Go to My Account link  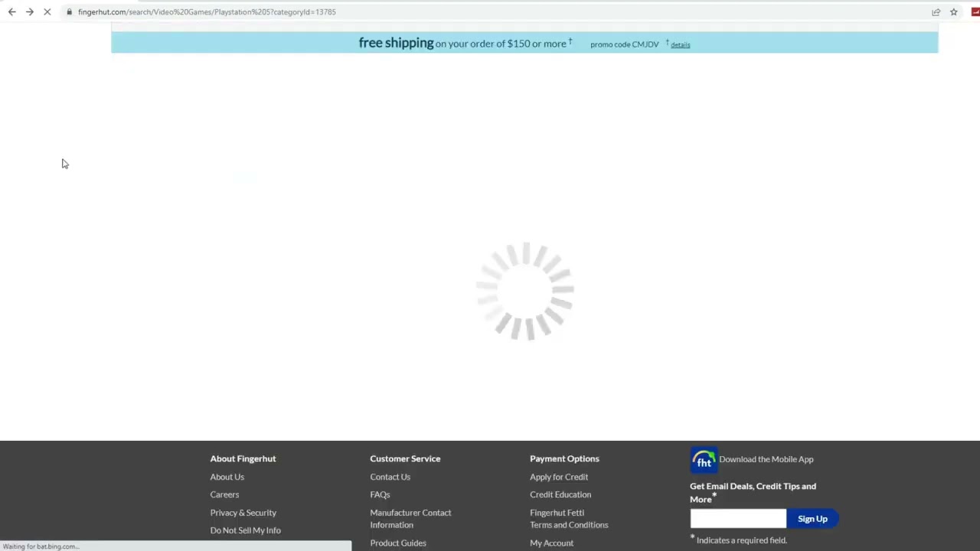[x=551, y=543]
